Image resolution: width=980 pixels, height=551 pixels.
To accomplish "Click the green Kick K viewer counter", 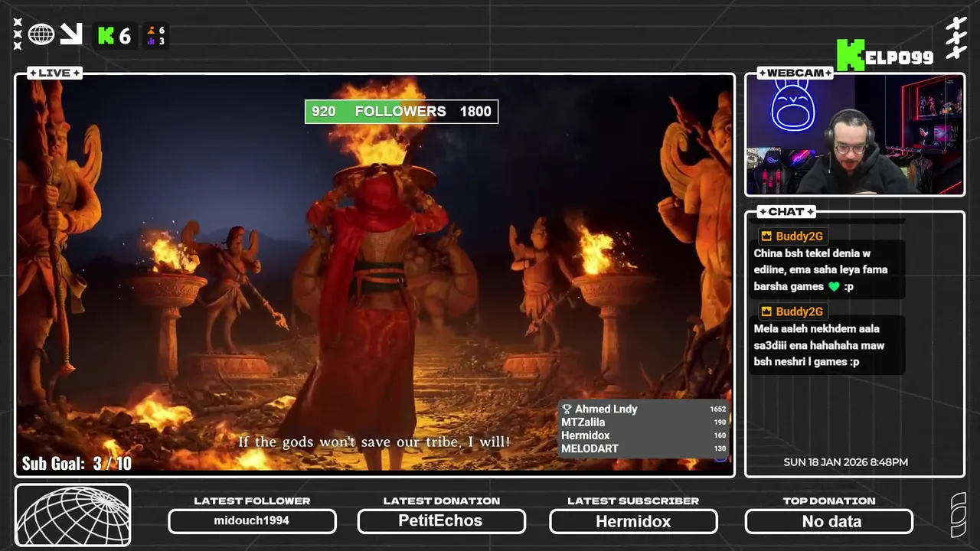I will click(115, 36).
